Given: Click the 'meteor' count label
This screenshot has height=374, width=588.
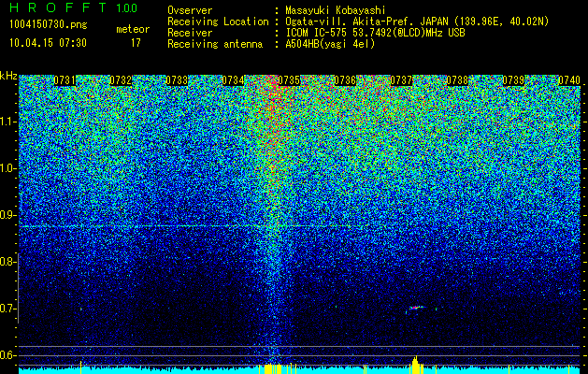Looking at the screenshot, I should [133, 29].
